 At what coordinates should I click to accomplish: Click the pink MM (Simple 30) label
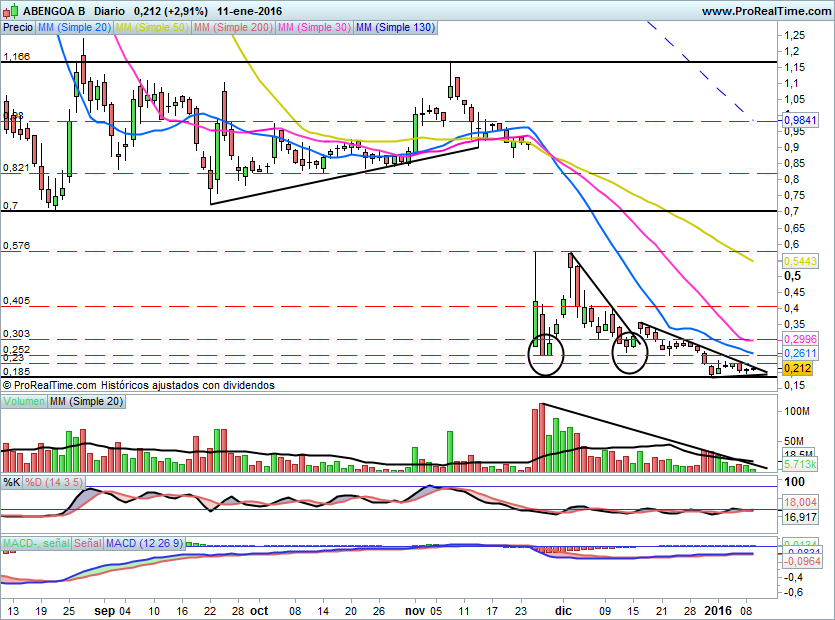pos(313,28)
